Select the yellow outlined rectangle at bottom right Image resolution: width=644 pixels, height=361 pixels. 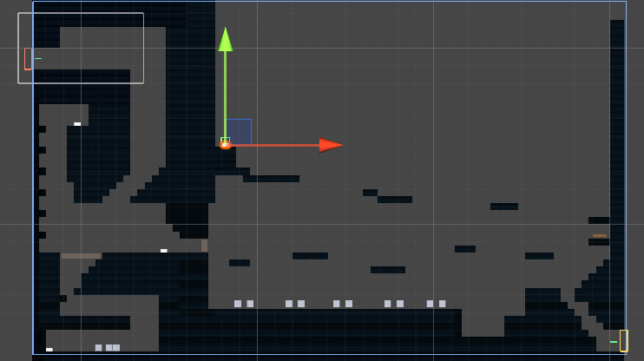click(x=624, y=341)
